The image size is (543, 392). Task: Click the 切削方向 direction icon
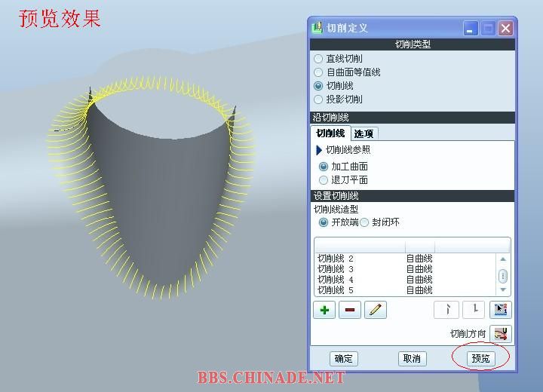point(501,334)
